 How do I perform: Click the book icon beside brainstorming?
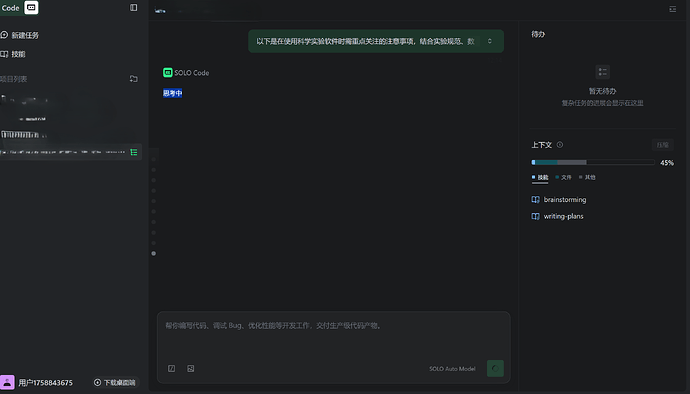click(x=536, y=199)
